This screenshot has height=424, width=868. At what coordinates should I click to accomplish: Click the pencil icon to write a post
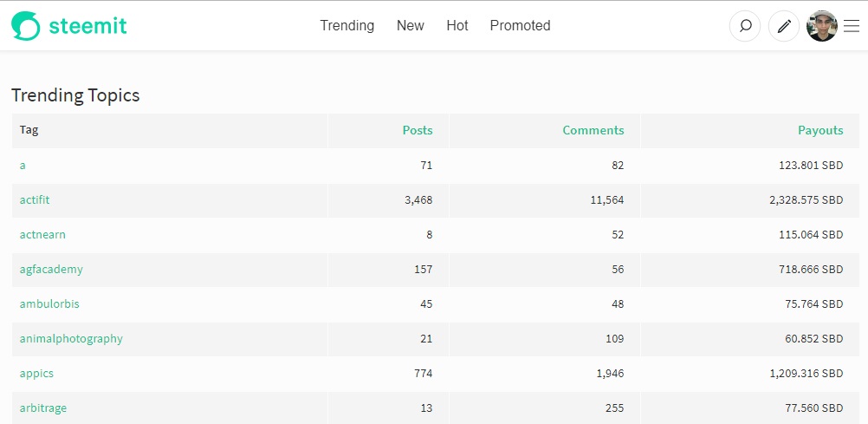pos(784,26)
